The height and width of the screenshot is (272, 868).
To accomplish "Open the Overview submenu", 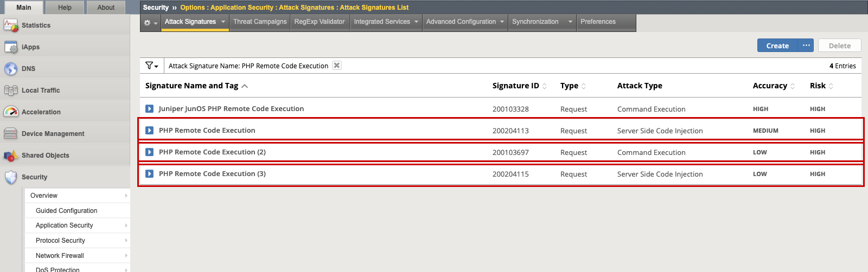I will click(78, 196).
